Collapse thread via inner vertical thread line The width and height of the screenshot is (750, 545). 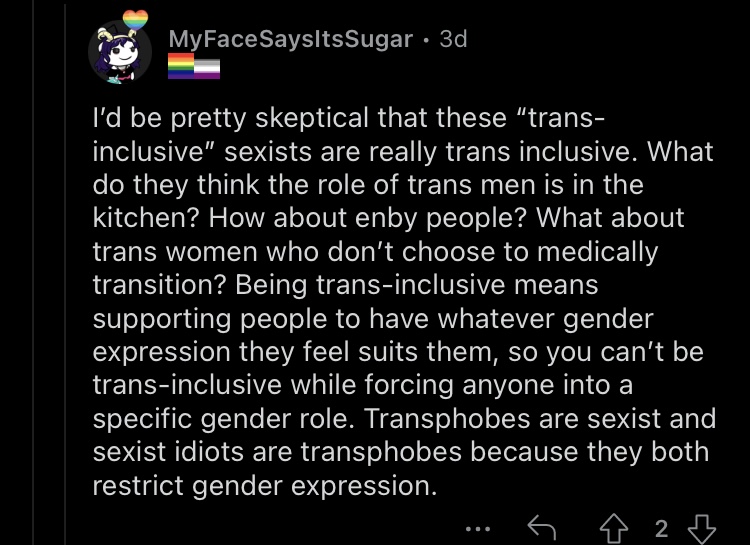pyautogui.click(x=65, y=273)
